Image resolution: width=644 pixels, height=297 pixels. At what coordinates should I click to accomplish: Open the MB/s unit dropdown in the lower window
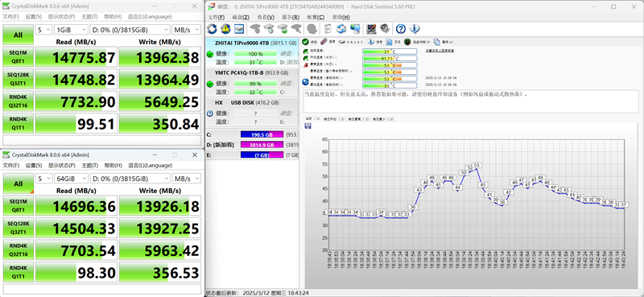point(187,179)
